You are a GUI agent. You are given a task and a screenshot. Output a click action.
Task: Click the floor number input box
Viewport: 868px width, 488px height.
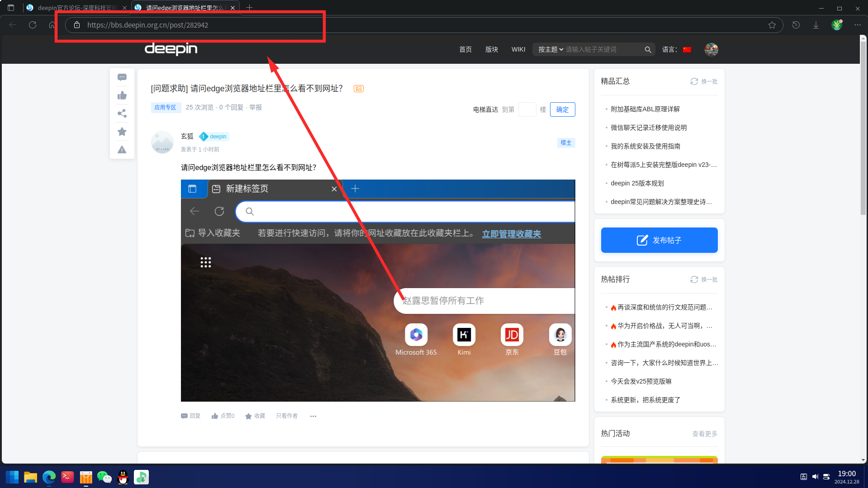pyautogui.click(x=527, y=109)
